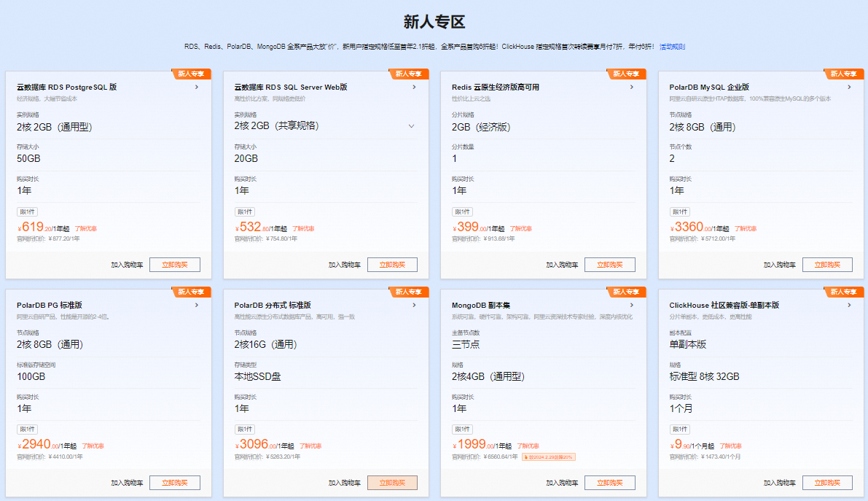This screenshot has height=501, width=868.
Task: Add PolarDB PG 标准版 to cart
Action: (127, 483)
